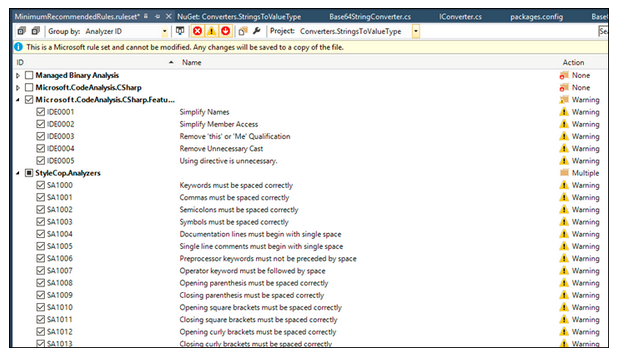Viewport: 619px width, 360px height.
Task: Expand the Managed Binary Analysis group
Action: 18,75
